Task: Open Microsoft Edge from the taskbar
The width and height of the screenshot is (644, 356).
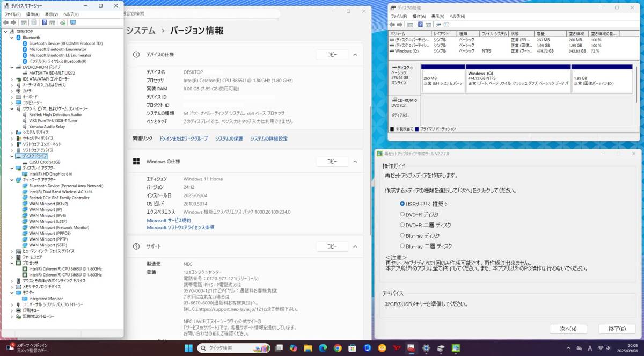Action: point(323,348)
